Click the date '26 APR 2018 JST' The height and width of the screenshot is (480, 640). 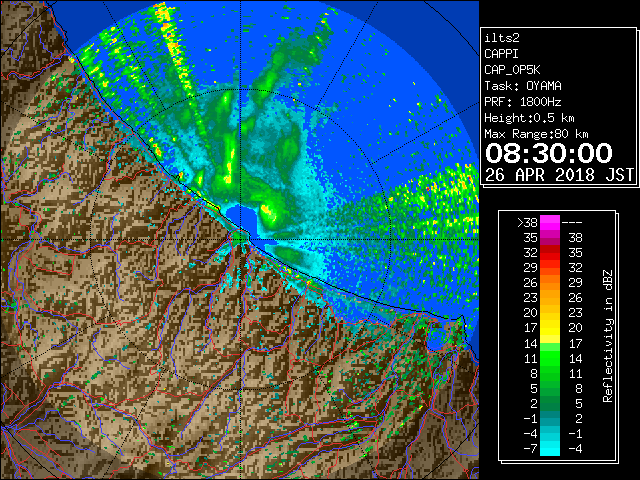click(x=559, y=175)
